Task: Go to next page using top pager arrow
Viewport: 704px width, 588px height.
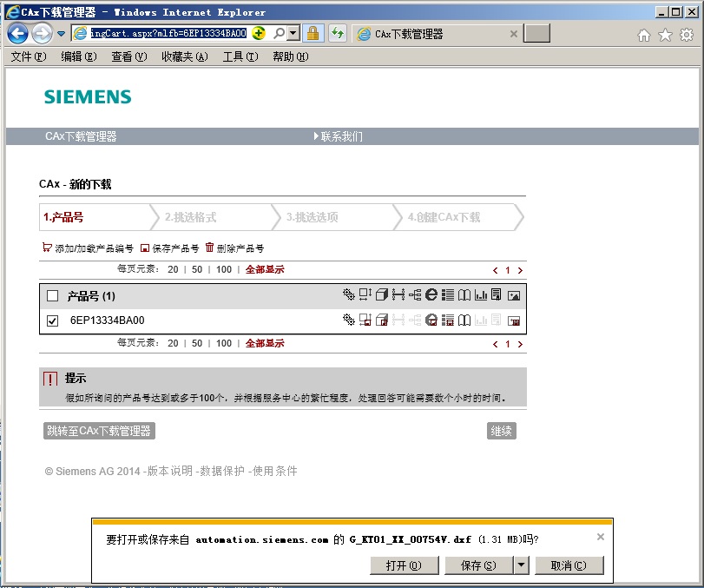Action: (x=520, y=270)
